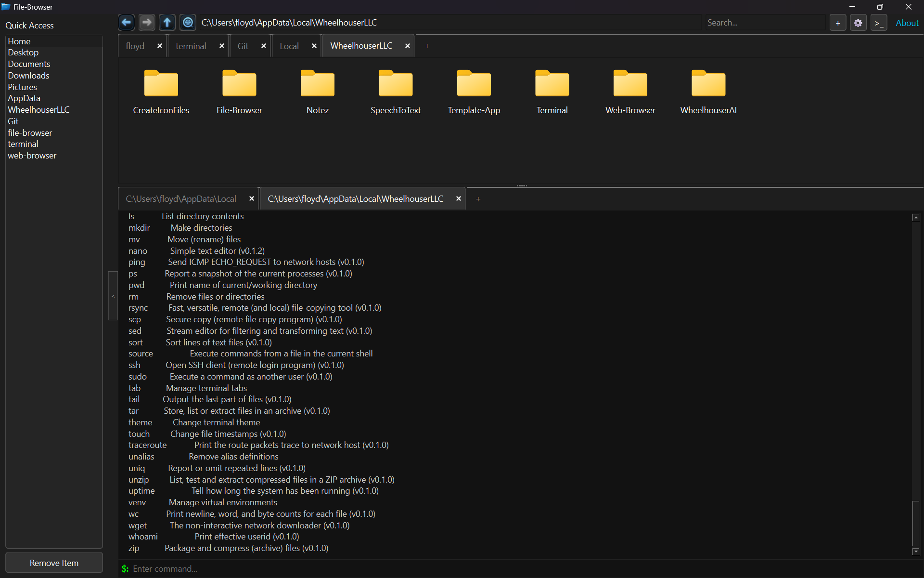924x578 pixels.
Task: Click the address path bar
Action: coord(450,23)
